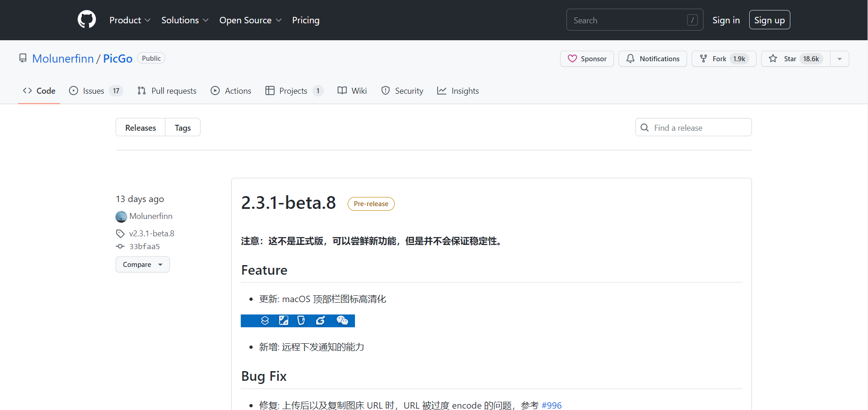Expand the Solutions menu
The height and width of the screenshot is (410, 868).
click(x=185, y=20)
